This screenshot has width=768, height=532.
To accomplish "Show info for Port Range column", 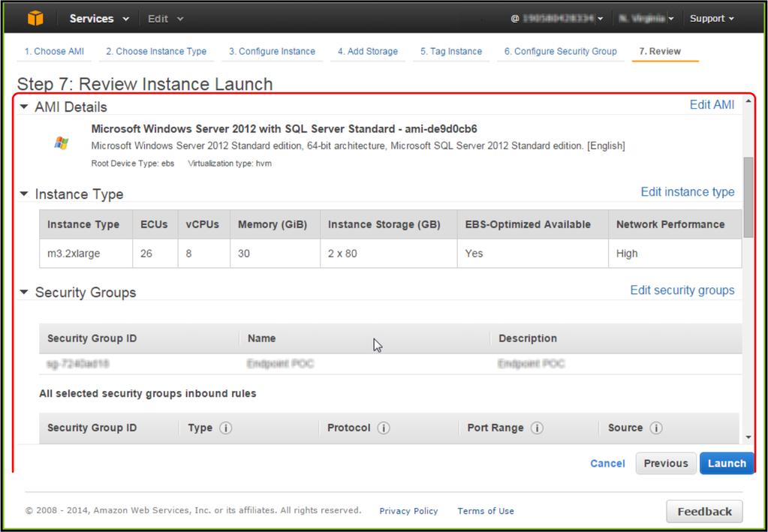I will pyautogui.click(x=537, y=428).
